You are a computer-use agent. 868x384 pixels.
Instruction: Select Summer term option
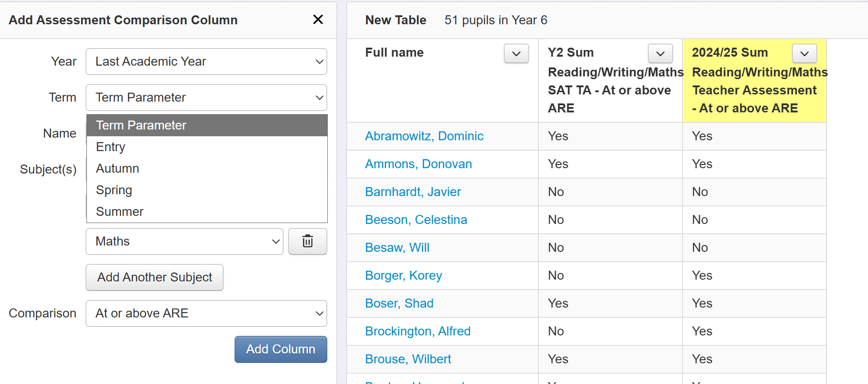pos(120,212)
